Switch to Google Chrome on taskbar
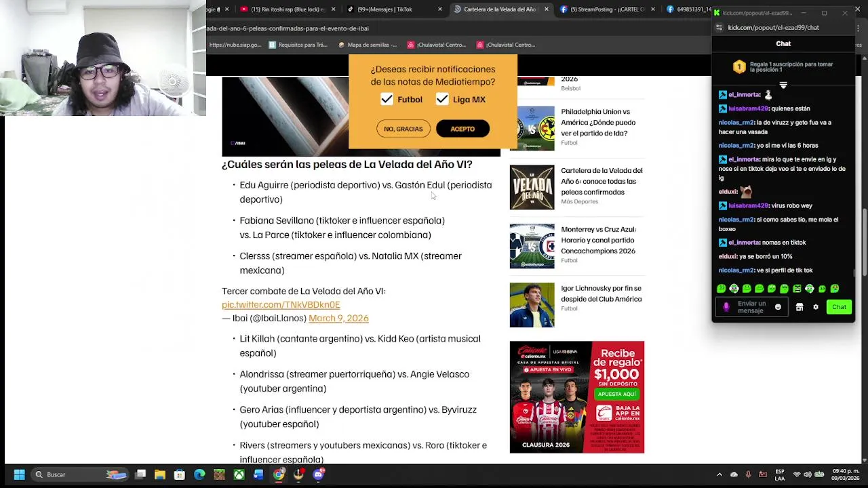This screenshot has height=488, width=868. 279,474
